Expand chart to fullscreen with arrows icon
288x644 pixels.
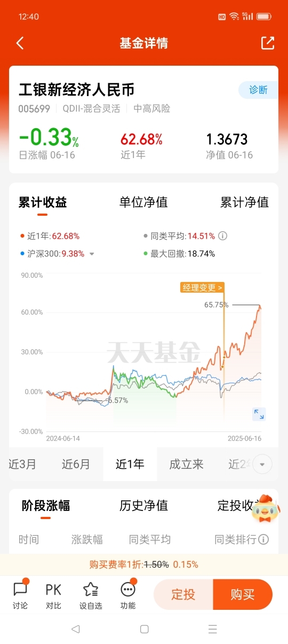click(x=259, y=414)
